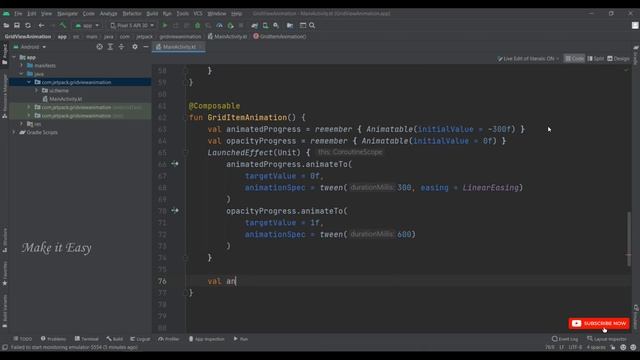Place cursor on line 76 'val an'
This screenshot has height=360, width=640.
(x=222, y=281)
